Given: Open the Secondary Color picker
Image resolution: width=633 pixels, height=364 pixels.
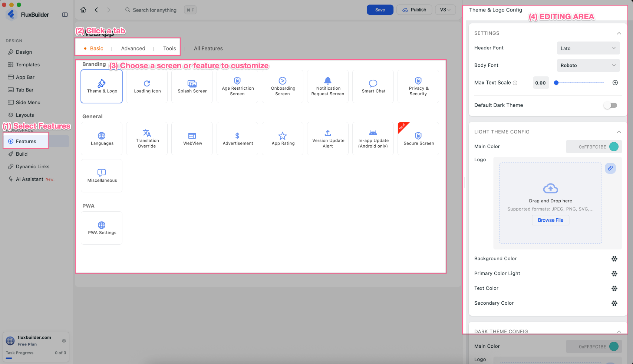Looking at the screenshot, I should tap(614, 303).
